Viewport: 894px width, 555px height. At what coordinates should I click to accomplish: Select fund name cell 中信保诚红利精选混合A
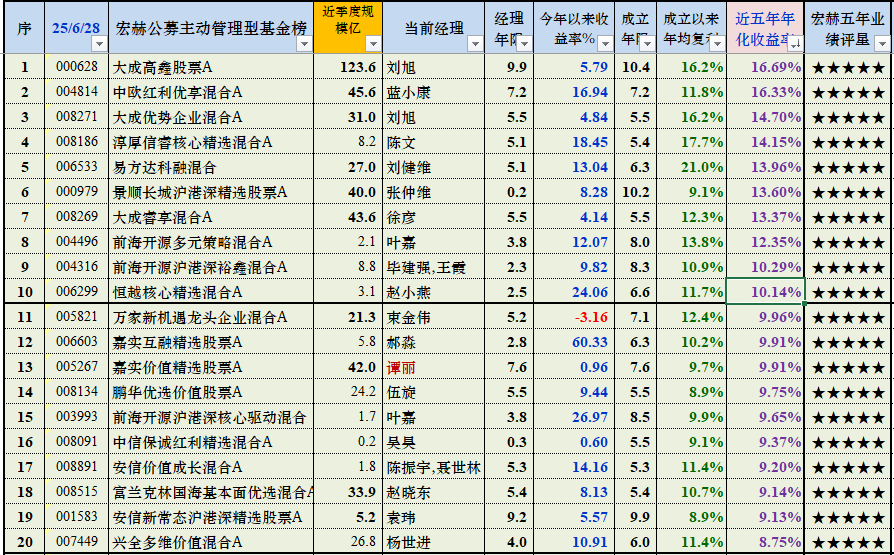[x=211, y=442]
